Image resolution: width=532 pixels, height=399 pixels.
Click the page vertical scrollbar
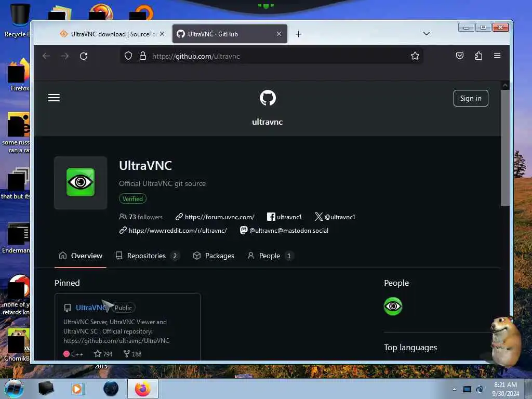pos(505,148)
